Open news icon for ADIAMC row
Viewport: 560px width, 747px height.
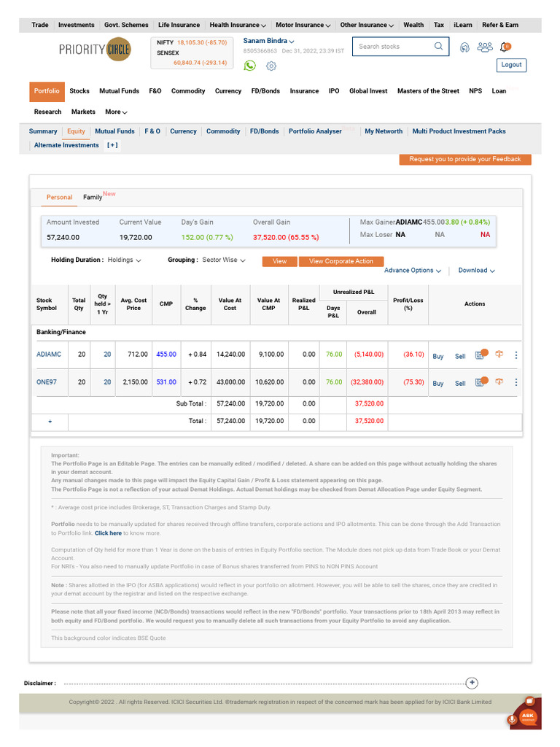(481, 355)
